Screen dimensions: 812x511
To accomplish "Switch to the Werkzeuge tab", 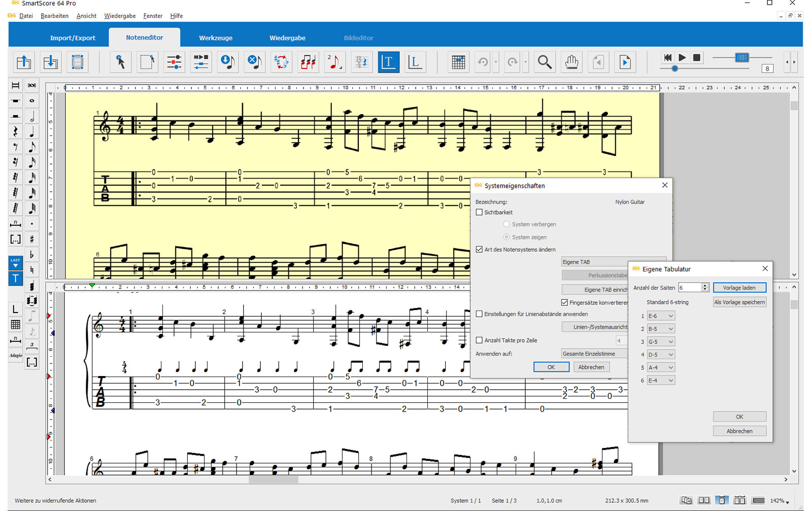I will 216,38.
